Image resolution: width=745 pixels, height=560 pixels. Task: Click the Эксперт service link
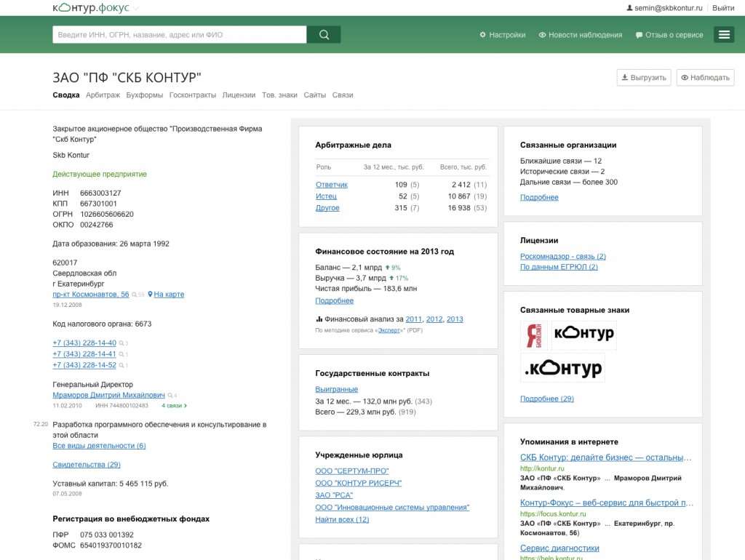[389, 330]
